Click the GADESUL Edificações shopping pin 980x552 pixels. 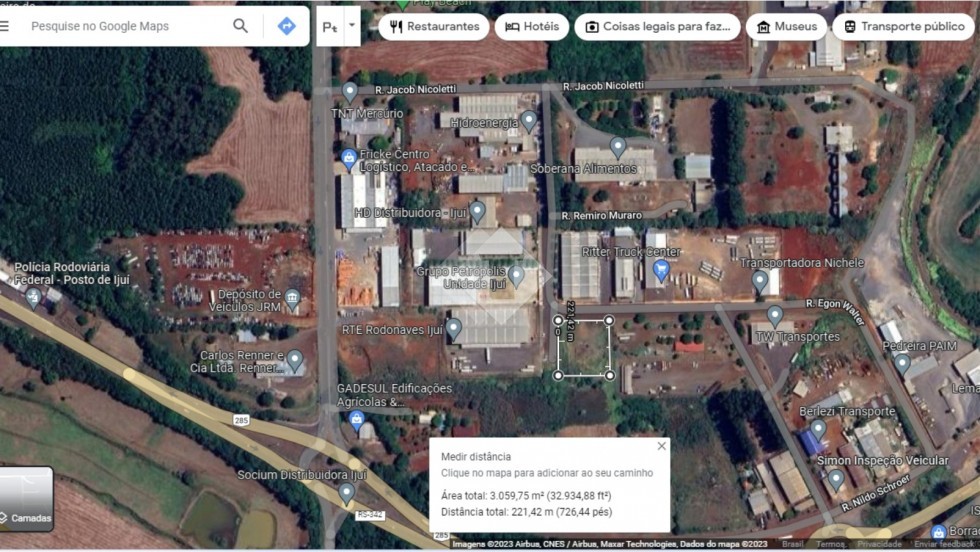357,420
